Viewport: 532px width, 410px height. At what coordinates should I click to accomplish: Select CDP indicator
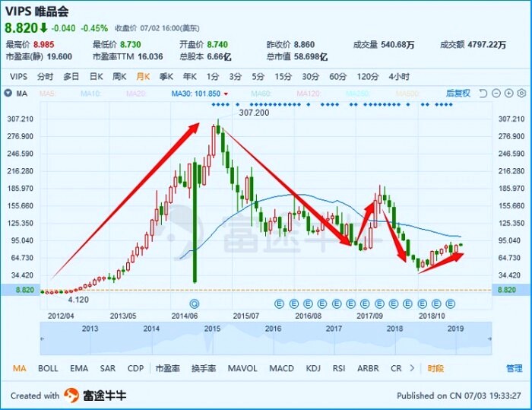coord(135,368)
